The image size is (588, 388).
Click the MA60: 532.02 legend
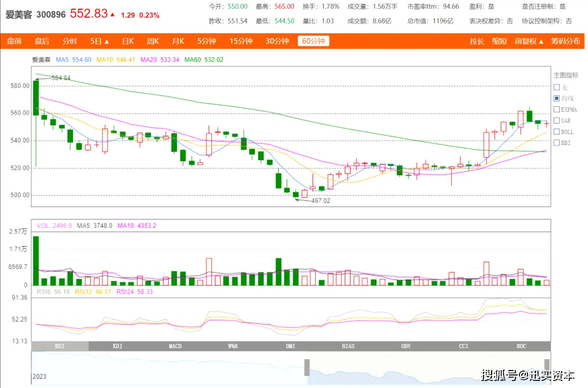pyautogui.click(x=204, y=59)
